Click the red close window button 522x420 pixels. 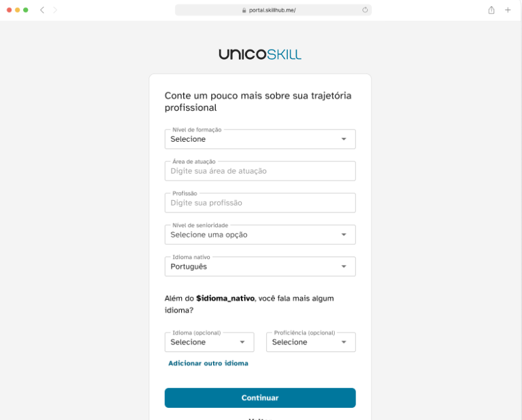tap(10, 10)
